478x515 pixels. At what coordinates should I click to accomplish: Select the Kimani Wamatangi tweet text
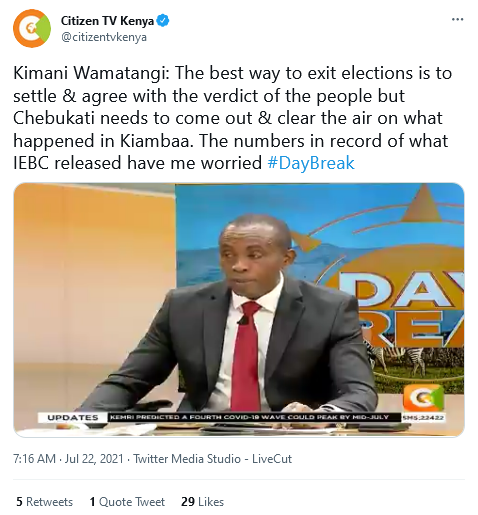pyautogui.click(x=233, y=118)
